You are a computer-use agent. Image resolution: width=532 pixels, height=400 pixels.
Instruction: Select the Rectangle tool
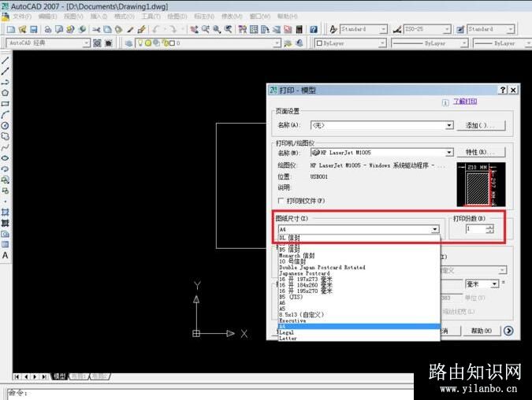coord(5,104)
